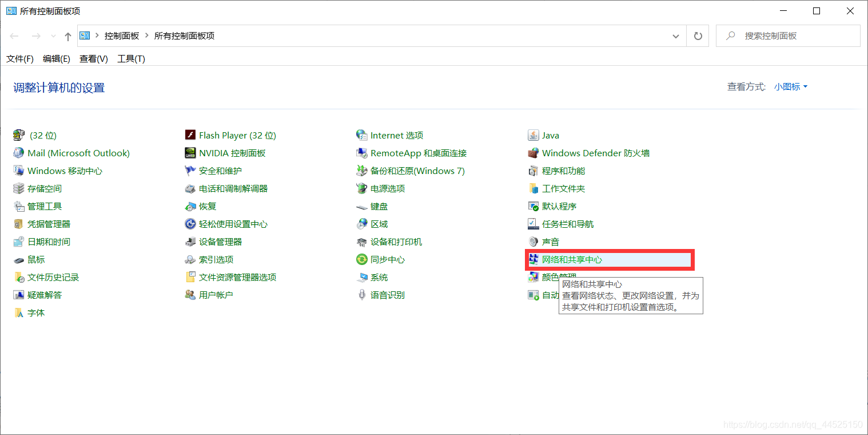
Task: Open the 电源选项 icon
Action: tap(361, 188)
